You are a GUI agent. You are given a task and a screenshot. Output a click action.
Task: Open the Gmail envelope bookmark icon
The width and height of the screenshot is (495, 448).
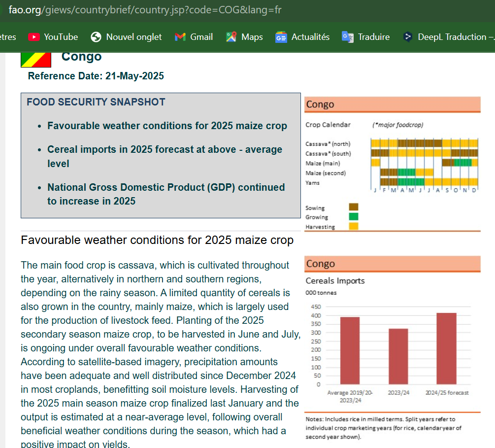point(180,37)
